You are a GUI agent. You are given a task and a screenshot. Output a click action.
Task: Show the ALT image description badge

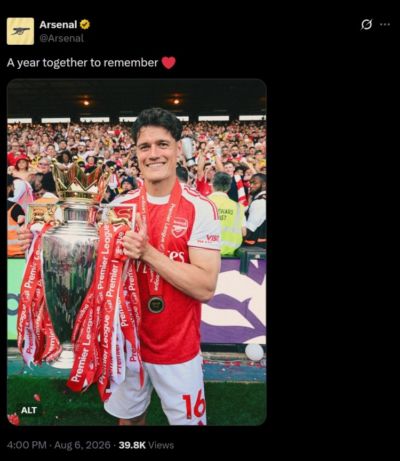pos(29,410)
